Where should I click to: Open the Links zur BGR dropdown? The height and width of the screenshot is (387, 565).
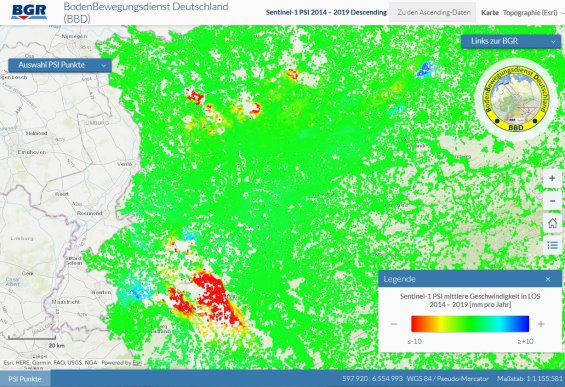coord(511,41)
